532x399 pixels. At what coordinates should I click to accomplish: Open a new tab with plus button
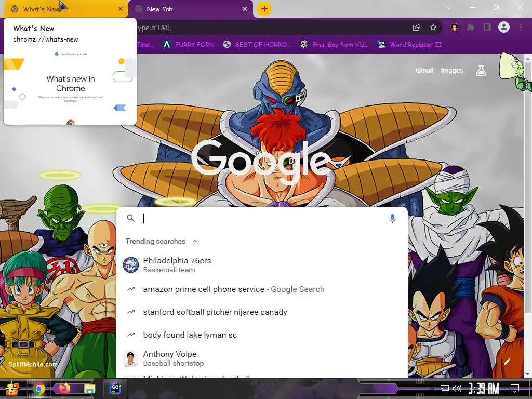click(264, 9)
